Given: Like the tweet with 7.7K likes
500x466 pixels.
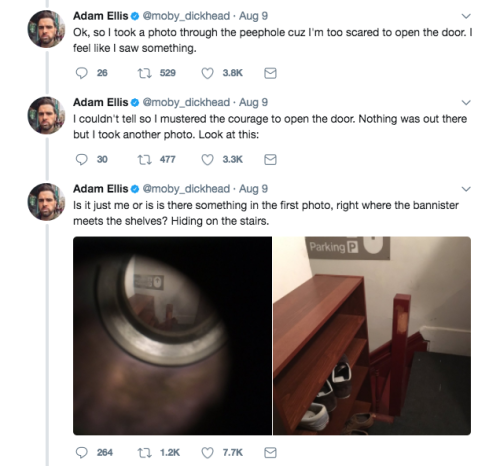Looking at the screenshot, I should (207, 453).
